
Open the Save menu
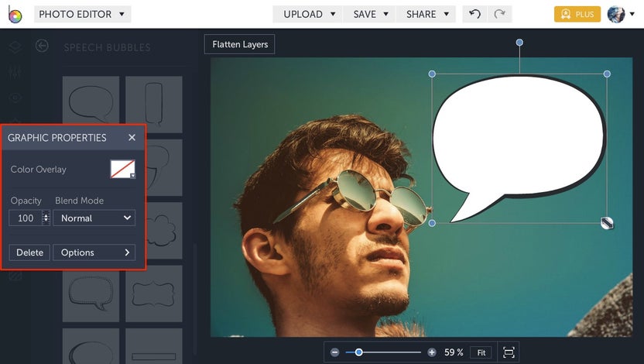(x=370, y=15)
